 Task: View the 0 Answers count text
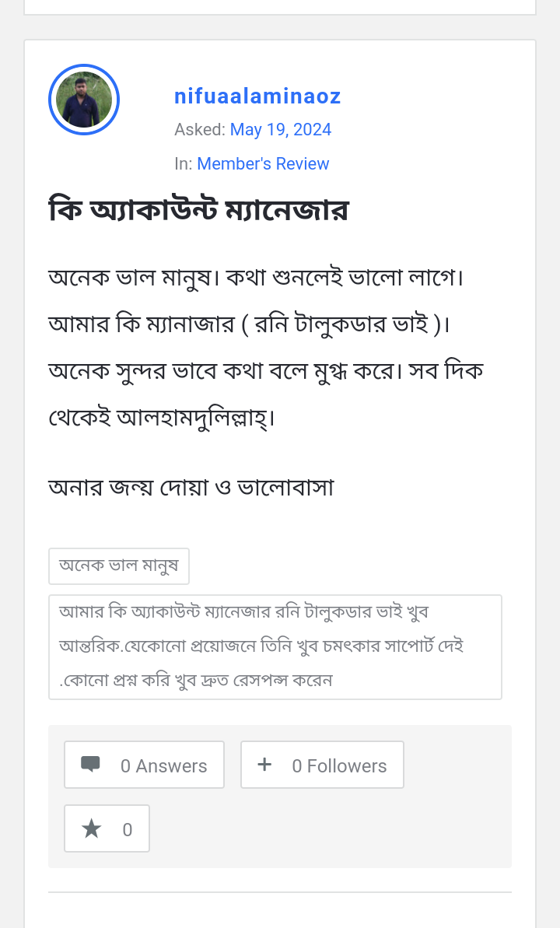pyautogui.click(x=163, y=766)
